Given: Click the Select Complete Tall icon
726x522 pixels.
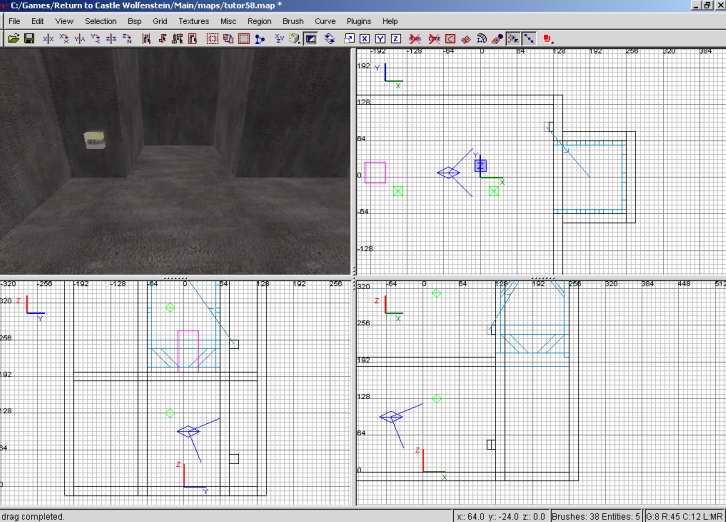Looking at the screenshot, I should click(x=146, y=39).
